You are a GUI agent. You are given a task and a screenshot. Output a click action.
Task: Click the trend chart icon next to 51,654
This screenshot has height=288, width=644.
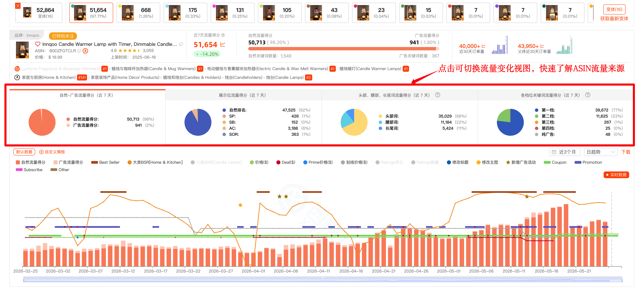(x=223, y=44)
